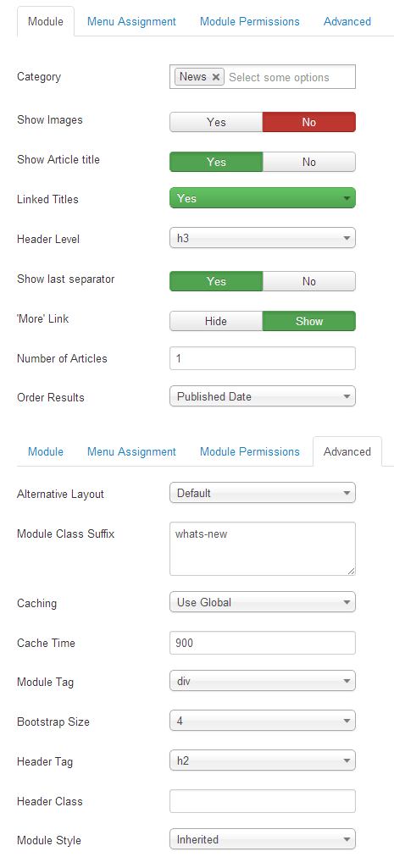394x868 pixels.
Task: Open the Linked Titles dropdown
Action: (263, 198)
